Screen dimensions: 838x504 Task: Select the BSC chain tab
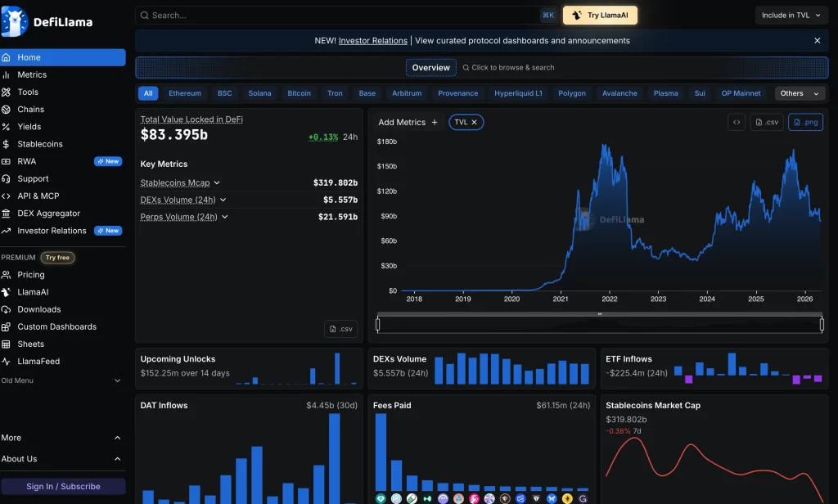224,93
